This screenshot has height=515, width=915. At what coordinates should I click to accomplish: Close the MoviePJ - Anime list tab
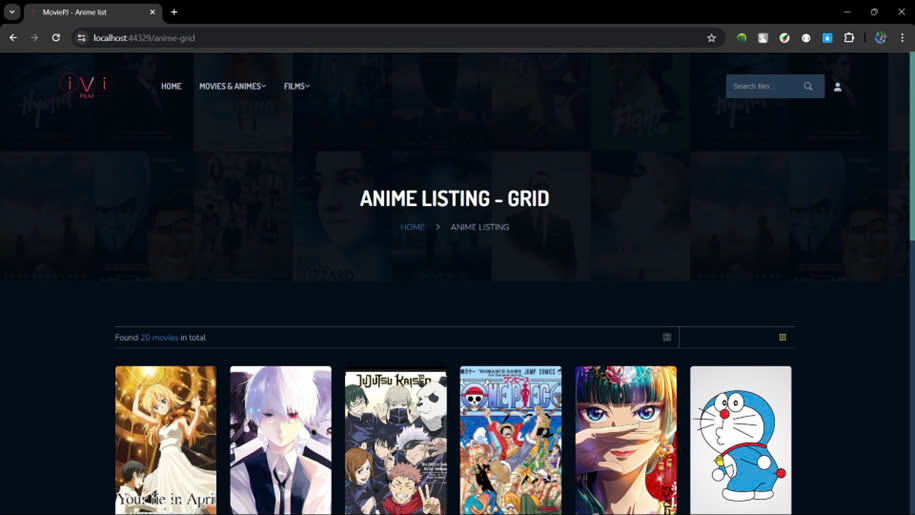152,12
